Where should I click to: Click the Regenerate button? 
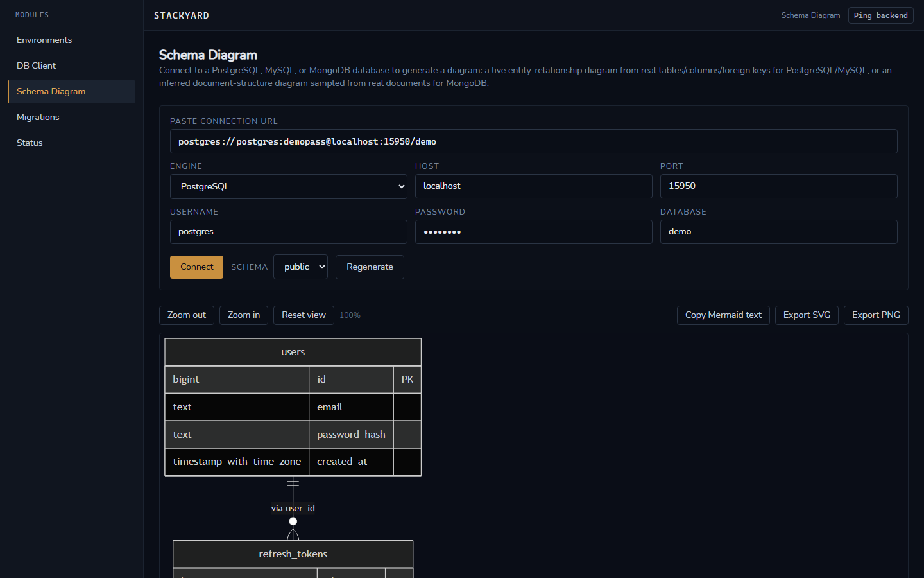pos(370,267)
